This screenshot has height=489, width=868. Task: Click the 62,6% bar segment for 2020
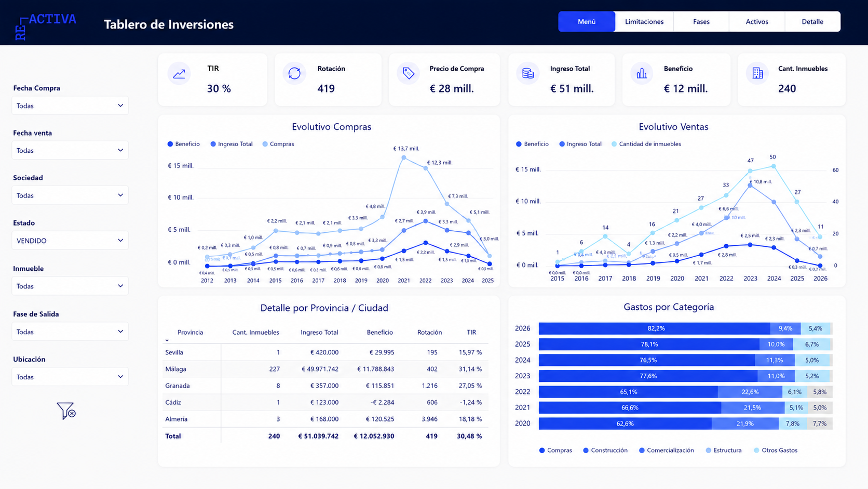(625, 424)
